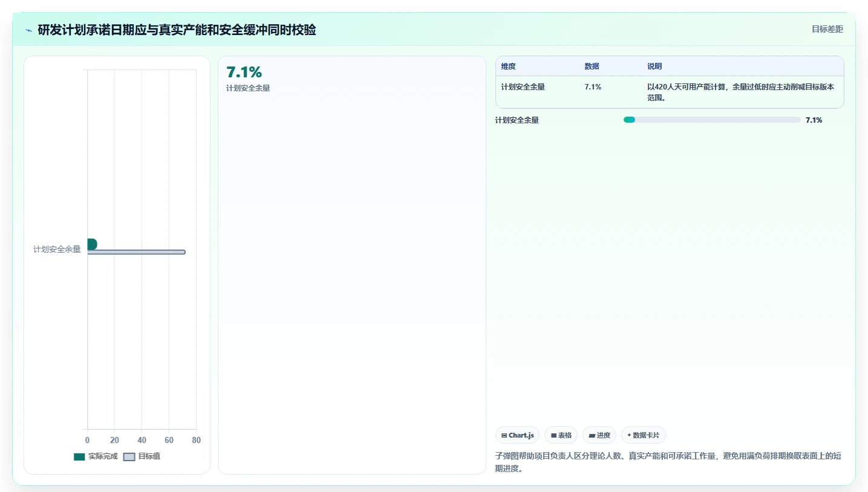
Task: Click the grey 目标值 legend swatch
Action: (129, 456)
